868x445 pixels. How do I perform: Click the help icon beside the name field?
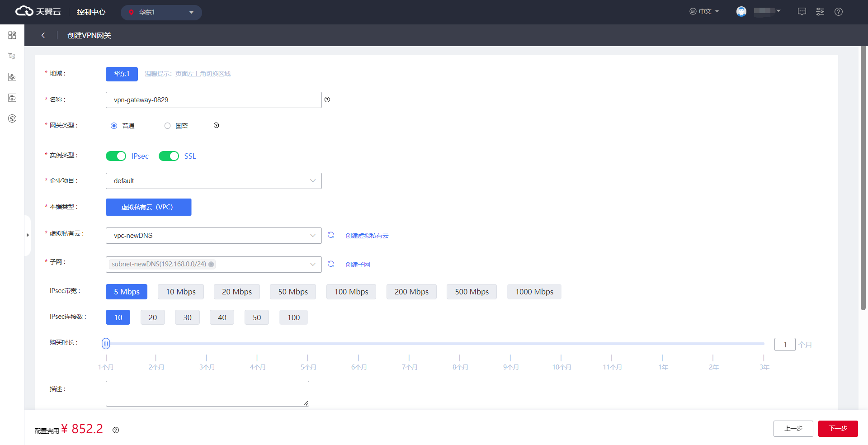pos(327,99)
